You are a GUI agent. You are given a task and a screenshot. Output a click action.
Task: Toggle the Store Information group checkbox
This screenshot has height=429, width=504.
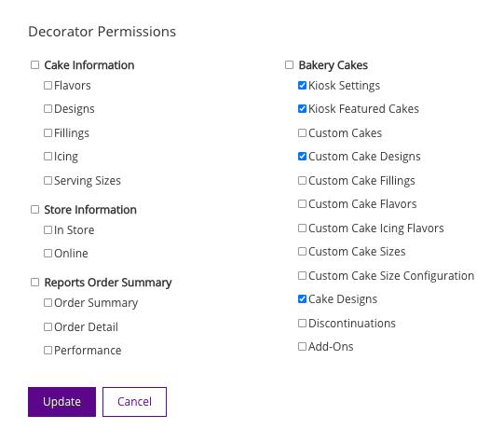pyautogui.click(x=34, y=210)
